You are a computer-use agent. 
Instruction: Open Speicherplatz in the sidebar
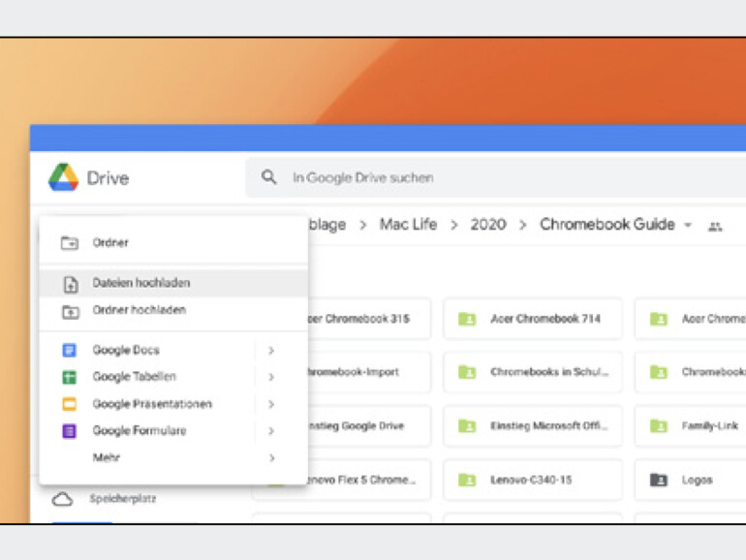123,499
